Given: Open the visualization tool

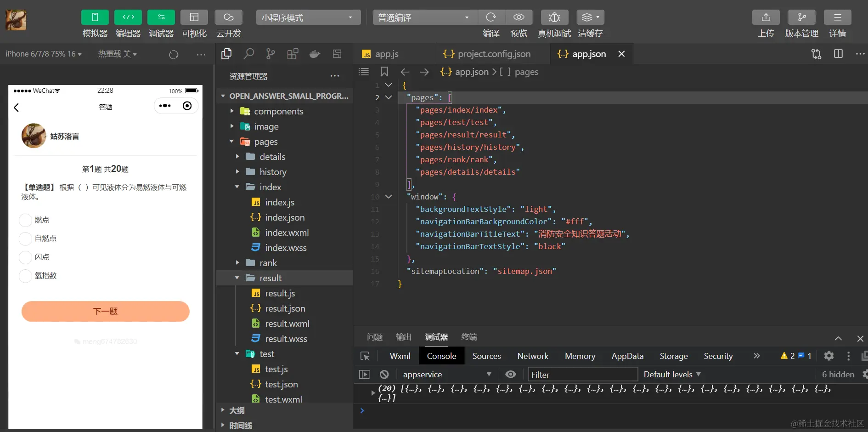Looking at the screenshot, I should pyautogui.click(x=194, y=17).
